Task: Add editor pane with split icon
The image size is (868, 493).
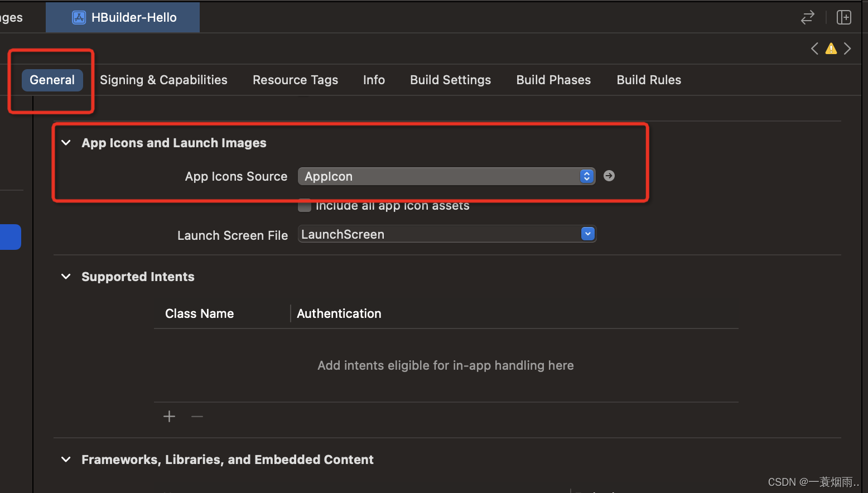Action: [844, 17]
